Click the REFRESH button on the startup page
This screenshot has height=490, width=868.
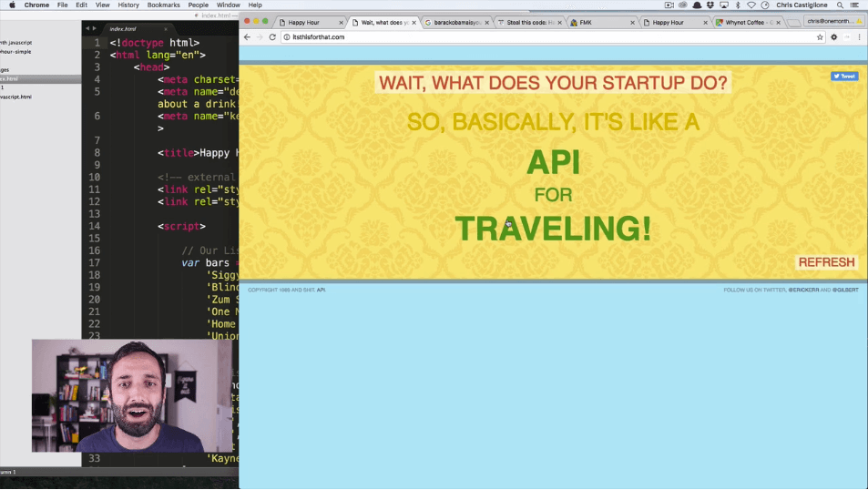[826, 262]
